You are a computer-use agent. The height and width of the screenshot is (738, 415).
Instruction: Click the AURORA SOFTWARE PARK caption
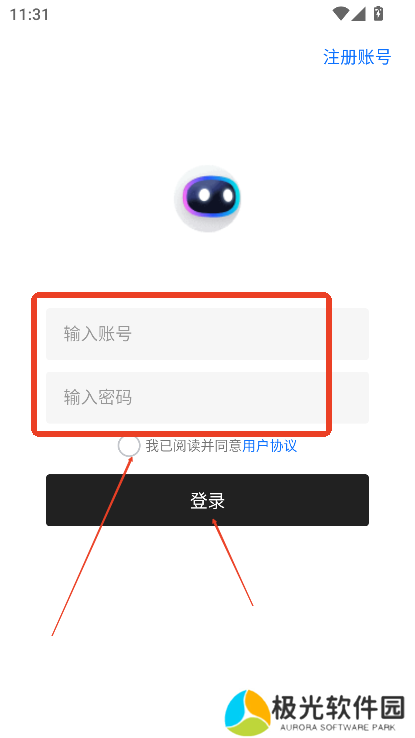tap(338, 728)
